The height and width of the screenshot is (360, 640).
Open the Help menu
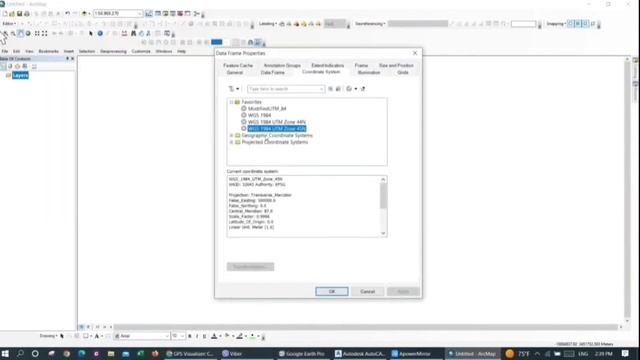(182, 51)
